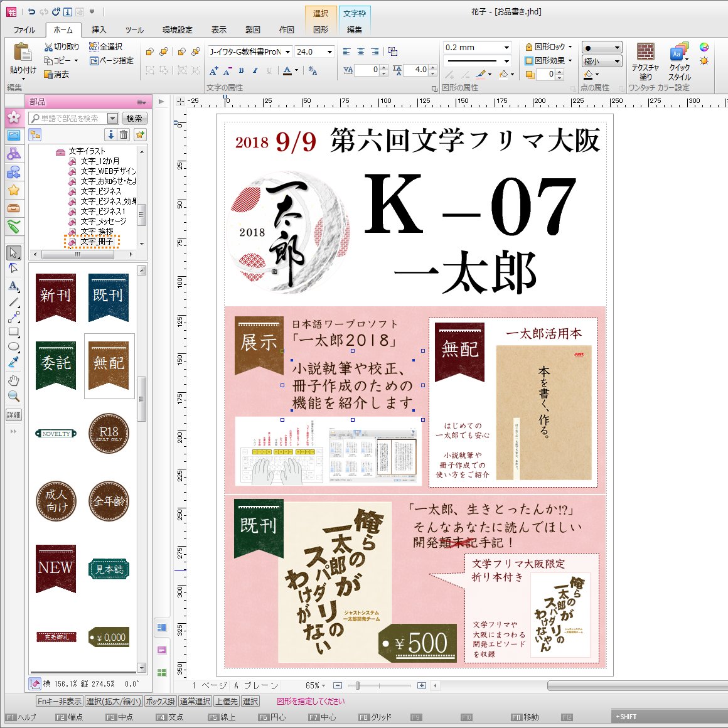
Task: Open point size 極小 dropdown
Action: coord(617,62)
